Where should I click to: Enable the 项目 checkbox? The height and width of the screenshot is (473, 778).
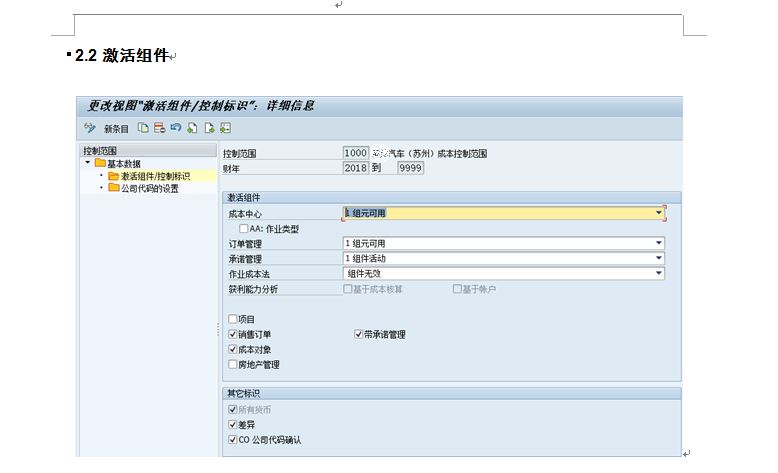click(233, 319)
